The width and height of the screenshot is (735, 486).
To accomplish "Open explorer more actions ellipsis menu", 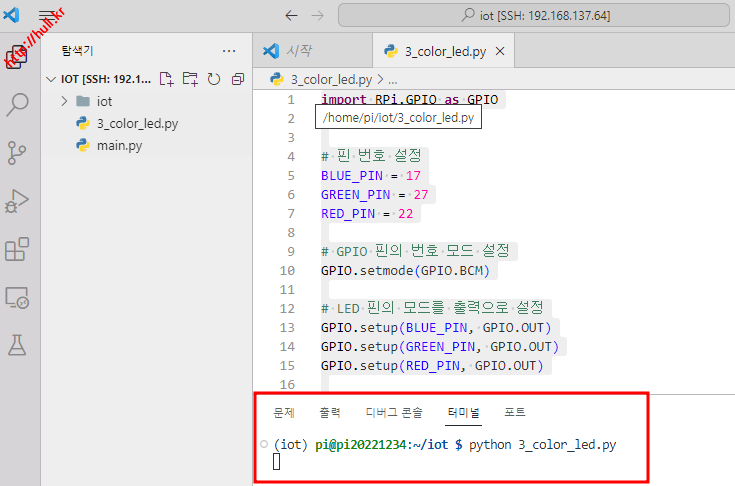I will tap(229, 50).
